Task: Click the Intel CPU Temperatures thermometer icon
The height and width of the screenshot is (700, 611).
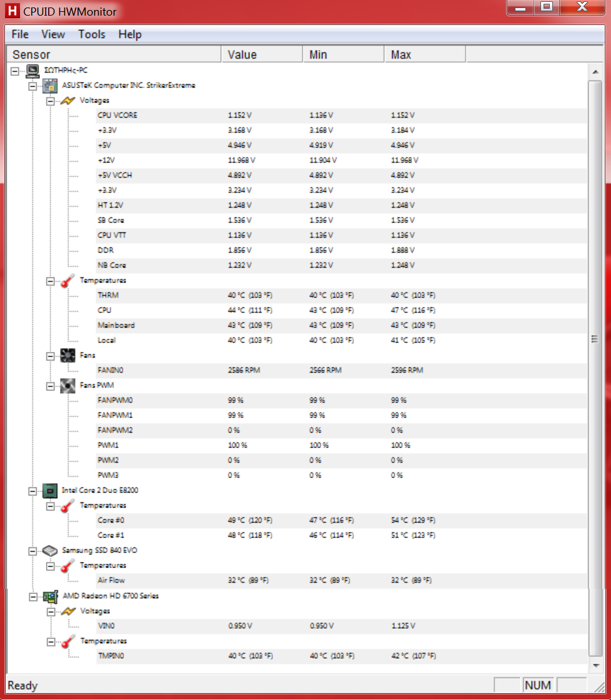Action: tap(68, 506)
